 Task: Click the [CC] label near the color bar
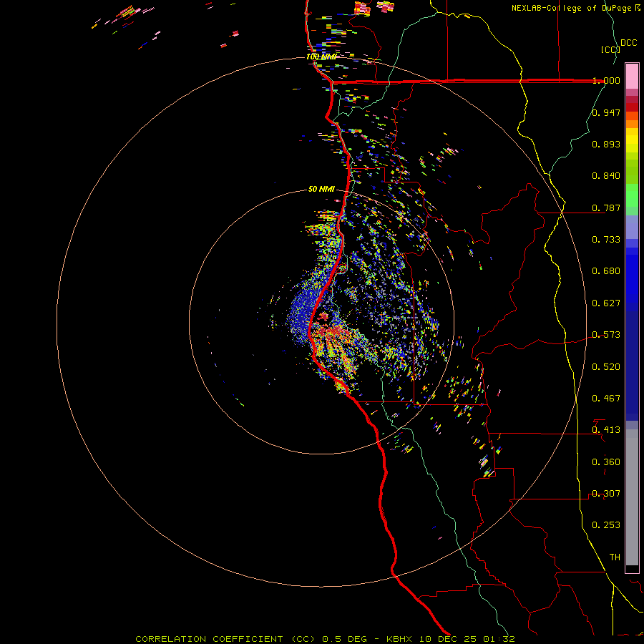point(610,49)
